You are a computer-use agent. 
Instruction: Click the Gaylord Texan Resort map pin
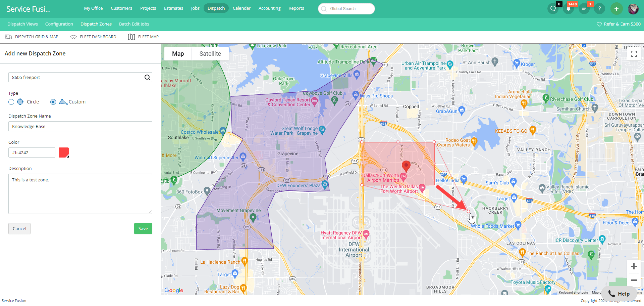[314, 101]
